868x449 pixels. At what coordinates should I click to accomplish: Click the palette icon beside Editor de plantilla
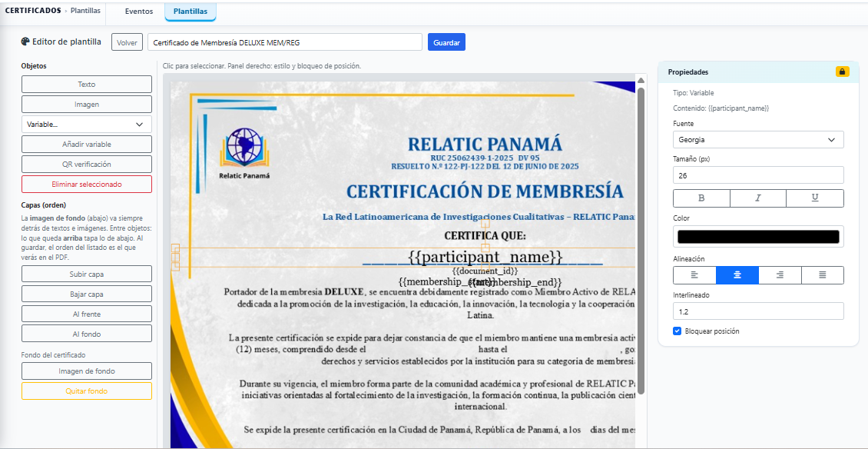point(25,42)
